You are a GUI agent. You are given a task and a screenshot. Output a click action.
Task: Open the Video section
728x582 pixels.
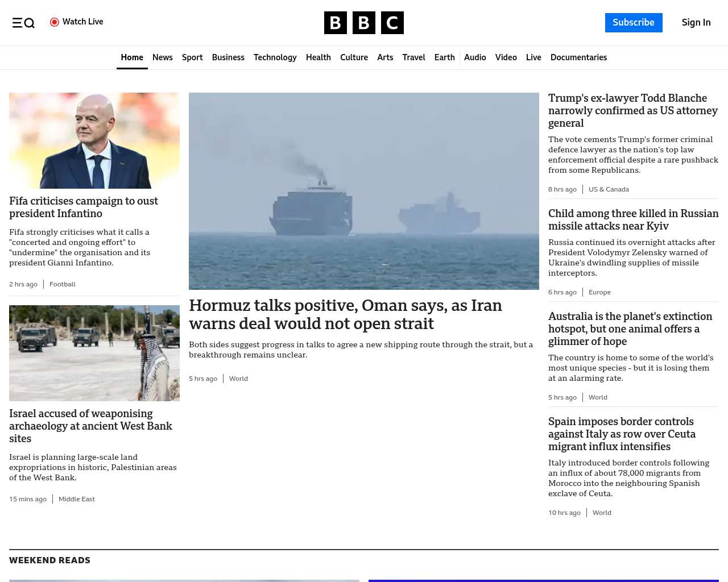(506, 57)
